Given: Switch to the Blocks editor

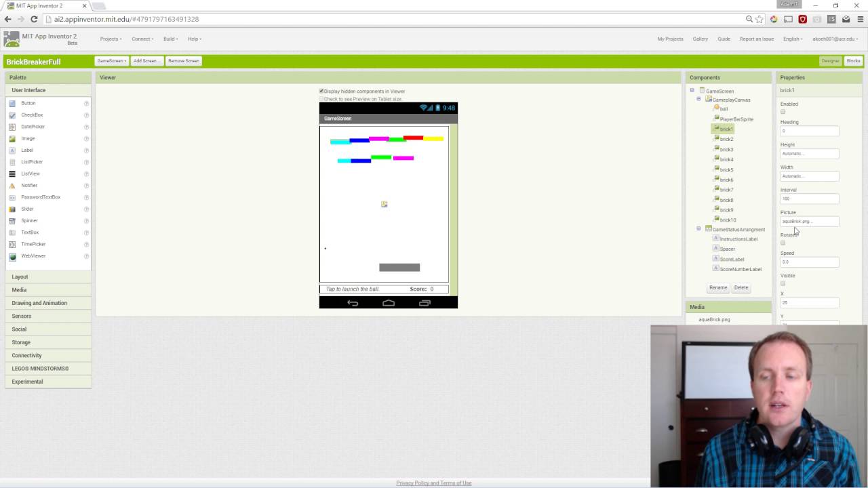Looking at the screenshot, I should click(853, 61).
